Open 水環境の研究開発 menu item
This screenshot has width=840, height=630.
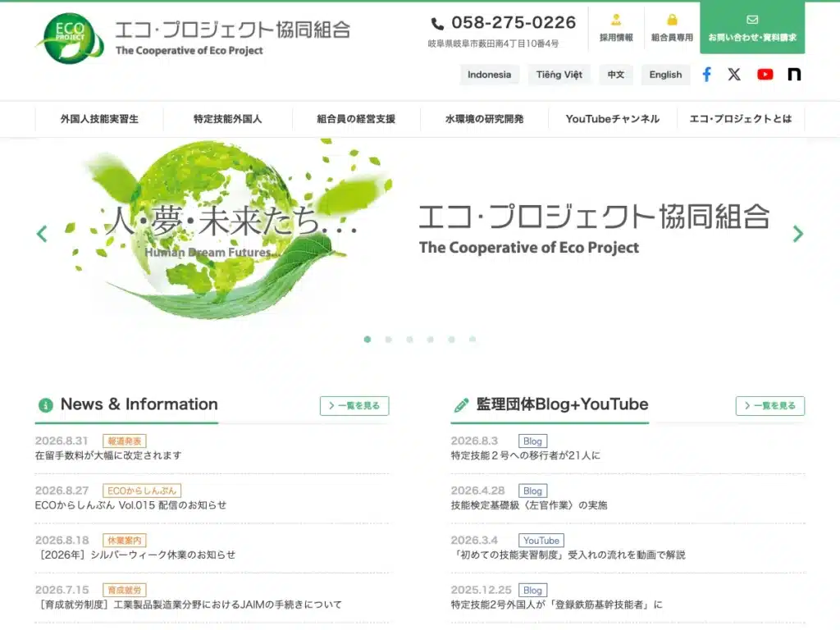coord(484,119)
